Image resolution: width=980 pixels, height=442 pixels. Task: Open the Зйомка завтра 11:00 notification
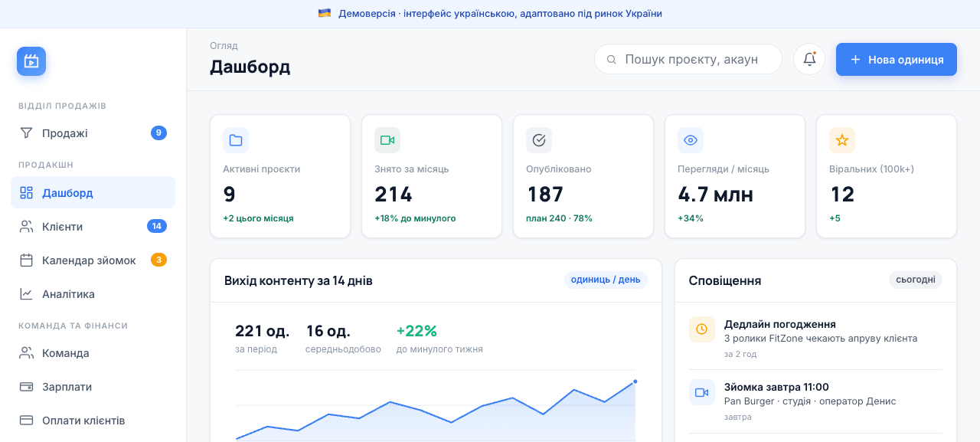[x=815, y=401]
